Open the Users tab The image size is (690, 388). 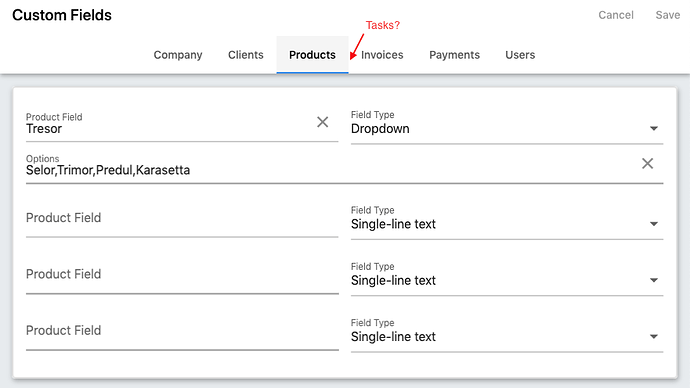(x=520, y=55)
